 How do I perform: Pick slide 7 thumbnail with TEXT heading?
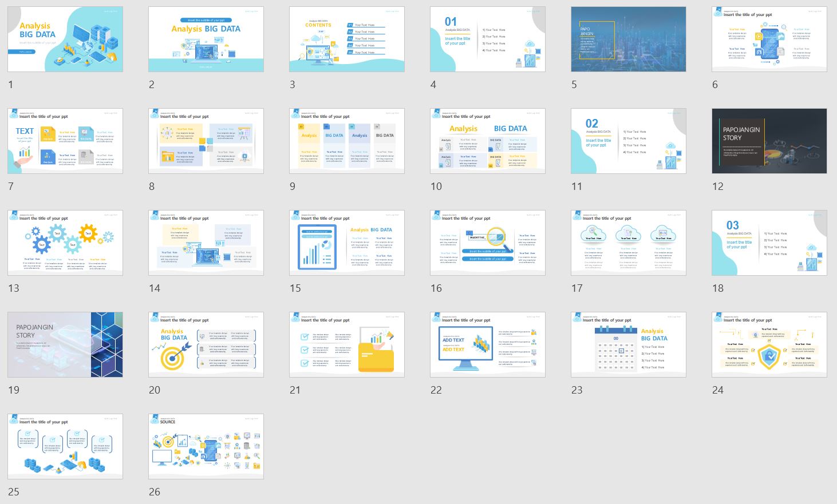pos(65,141)
